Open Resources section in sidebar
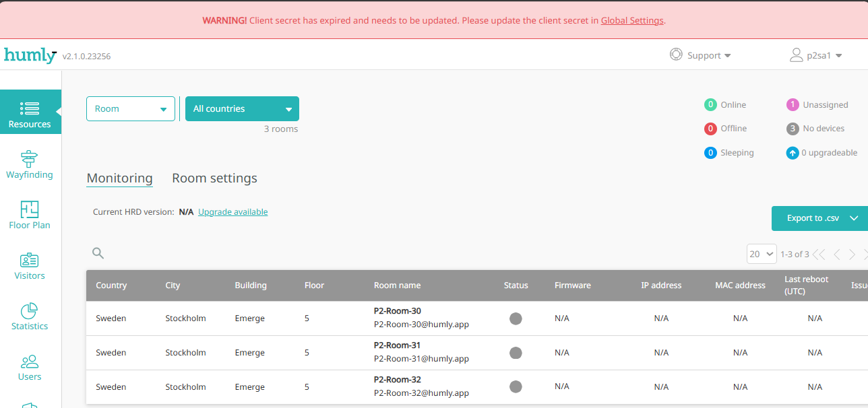Viewport: 868px width, 408px height. 30,113
